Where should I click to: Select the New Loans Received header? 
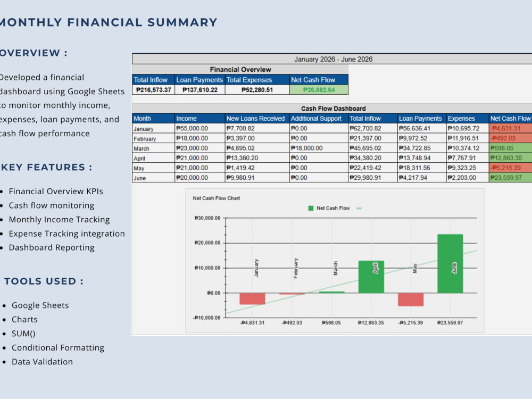click(257, 119)
